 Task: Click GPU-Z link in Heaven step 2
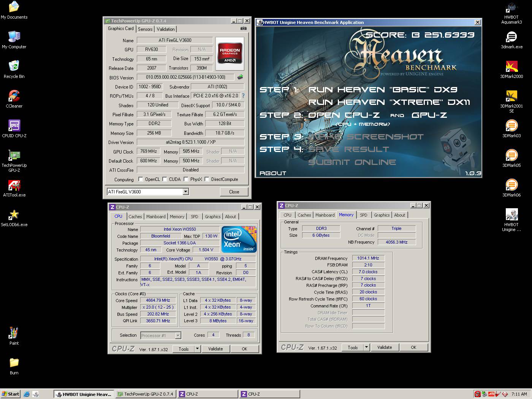click(429, 115)
